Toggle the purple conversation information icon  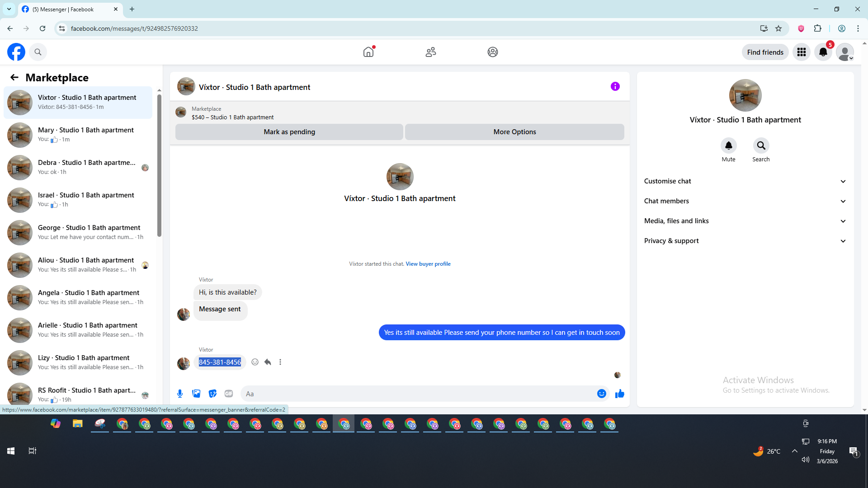click(615, 86)
